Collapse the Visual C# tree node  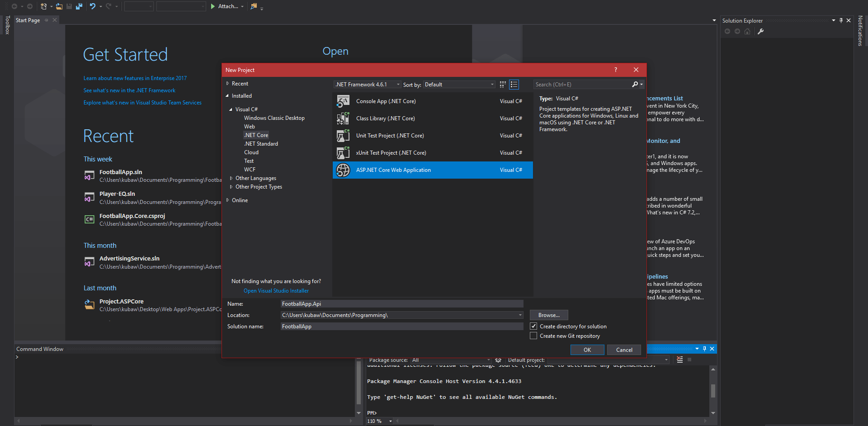click(231, 109)
